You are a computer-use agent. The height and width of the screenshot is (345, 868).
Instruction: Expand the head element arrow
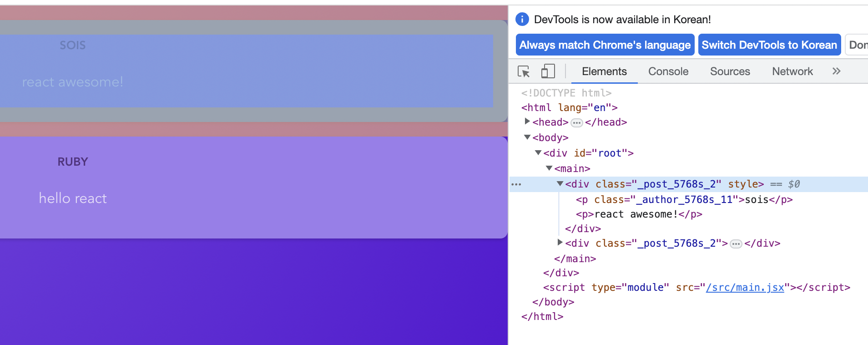(527, 121)
